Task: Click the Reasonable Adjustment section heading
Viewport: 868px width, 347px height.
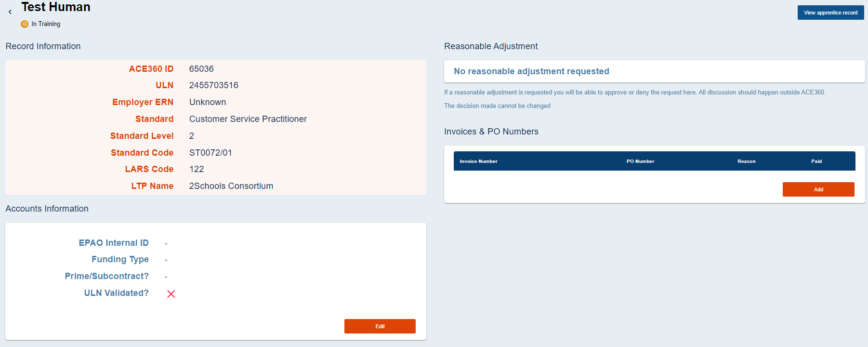Action: point(491,46)
